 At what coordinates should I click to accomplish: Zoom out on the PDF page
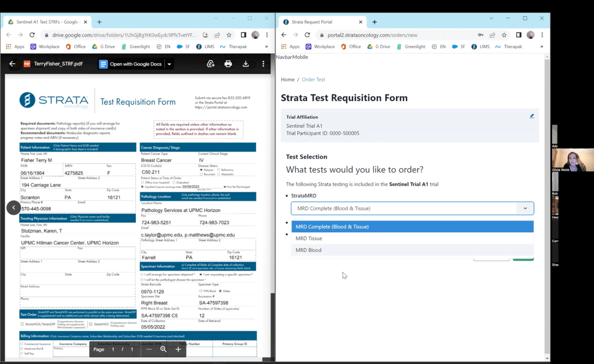coord(149,349)
